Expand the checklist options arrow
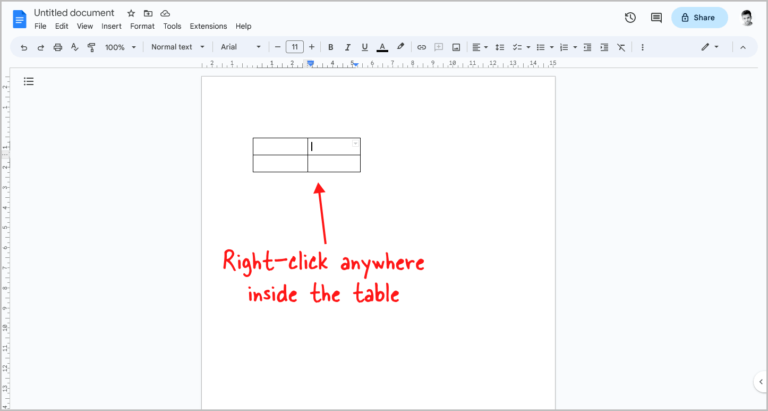The image size is (768, 411). [x=528, y=48]
